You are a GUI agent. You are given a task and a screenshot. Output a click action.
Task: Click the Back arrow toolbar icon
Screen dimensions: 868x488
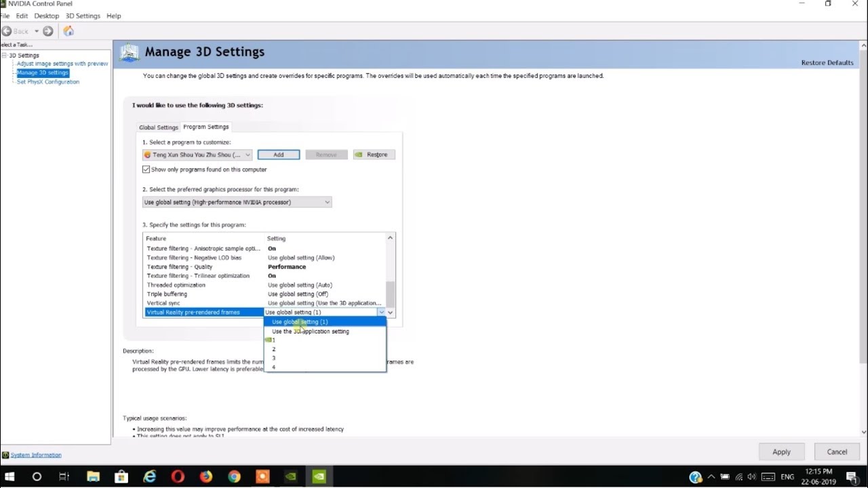(x=7, y=31)
